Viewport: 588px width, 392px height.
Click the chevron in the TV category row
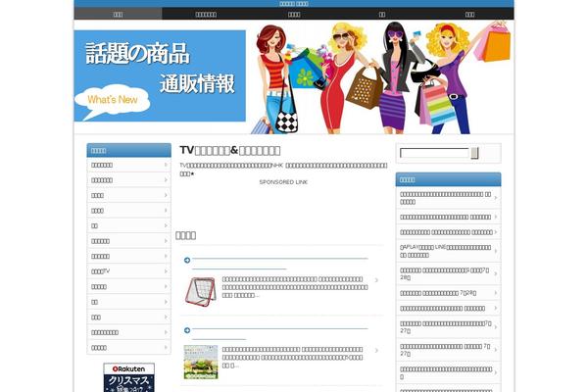pyautogui.click(x=166, y=271)
